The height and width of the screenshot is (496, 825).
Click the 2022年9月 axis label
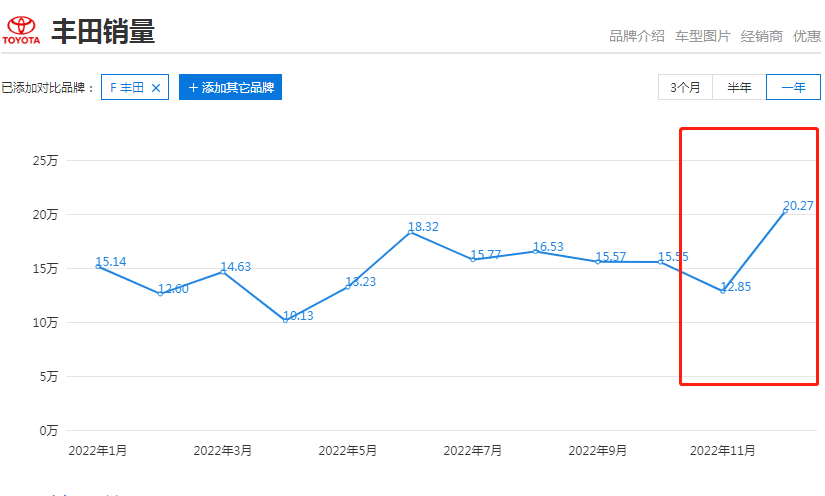(x=598, y=451)
